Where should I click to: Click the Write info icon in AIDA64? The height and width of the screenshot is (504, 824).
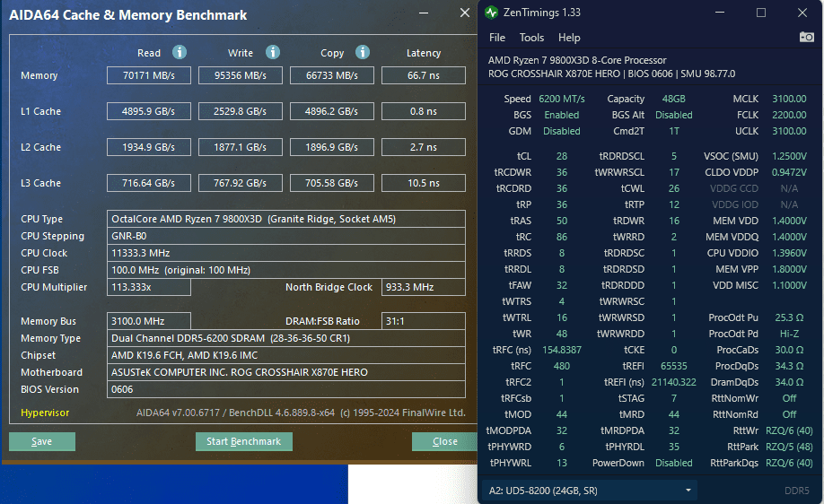point(272,53)
